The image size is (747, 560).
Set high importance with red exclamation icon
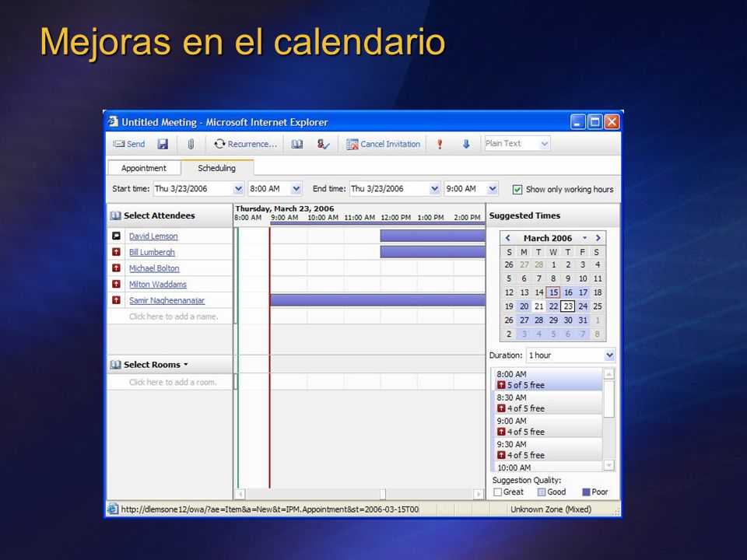(440, 144)
